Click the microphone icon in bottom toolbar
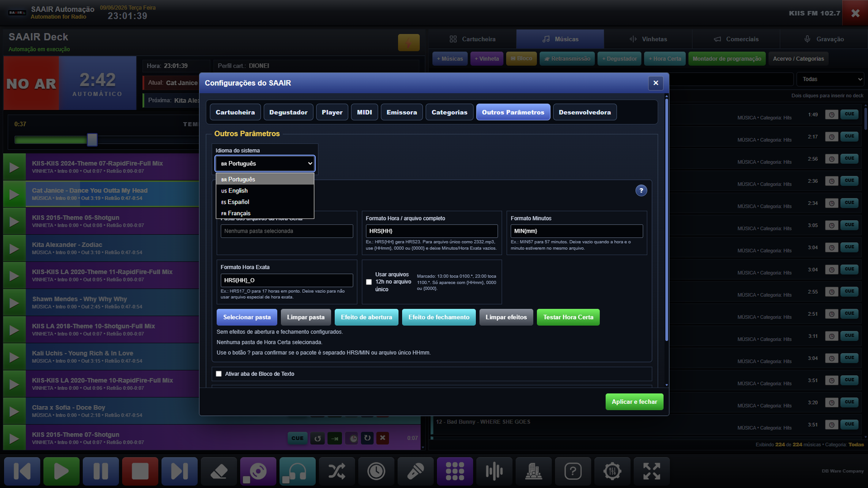Image resolution: width=868 pixels, height=488 pixels. [x=416, y=471]
